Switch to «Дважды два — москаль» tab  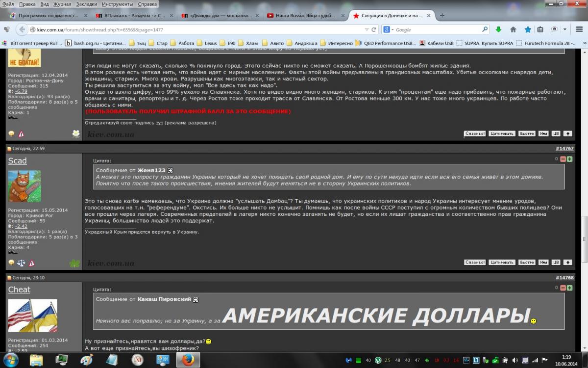pyautogui.click(x=219, y=15)
